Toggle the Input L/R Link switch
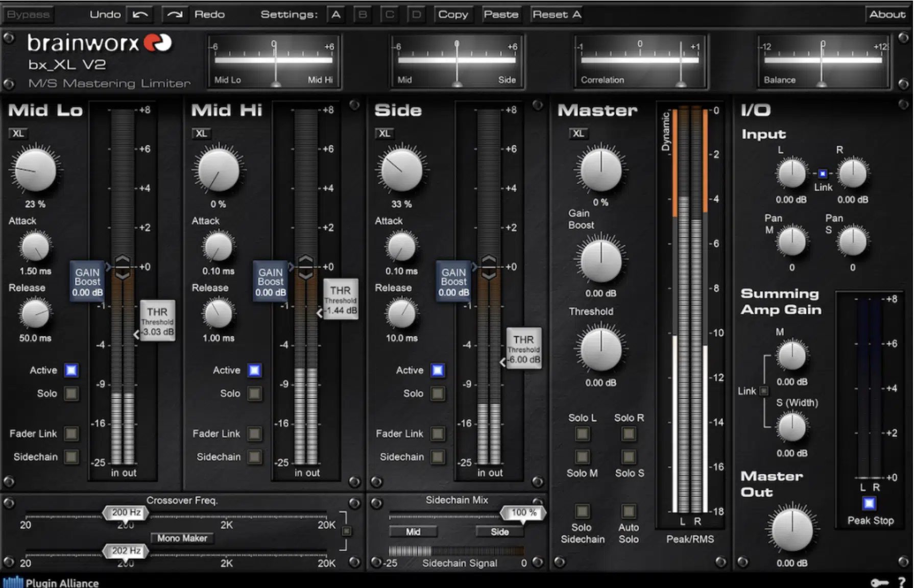This screenshot has height=588, width=914. (x=823, y=174)
